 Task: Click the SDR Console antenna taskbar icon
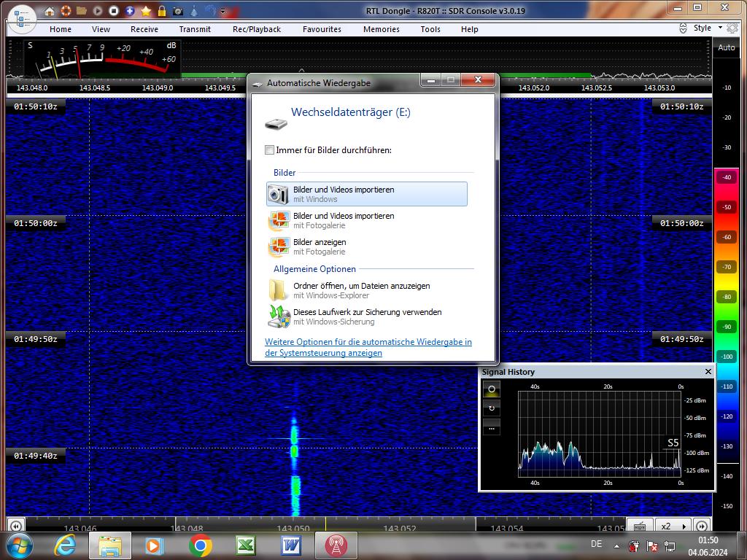coord(336,545)
